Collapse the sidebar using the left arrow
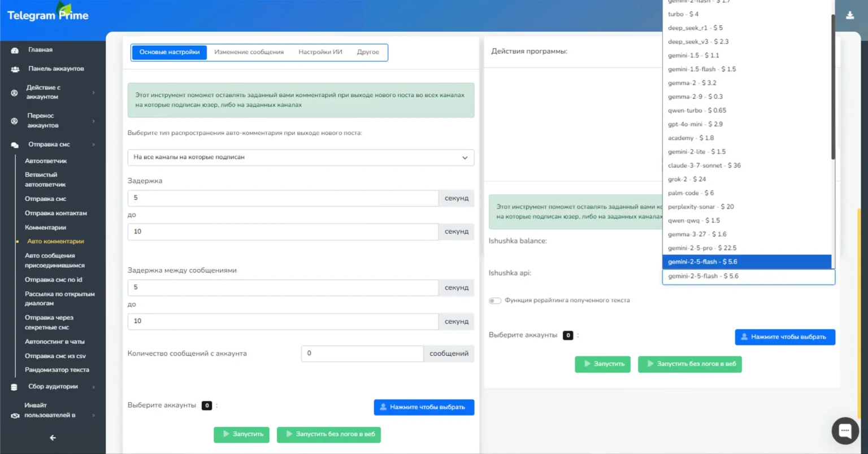 click(x=52, y=437)
